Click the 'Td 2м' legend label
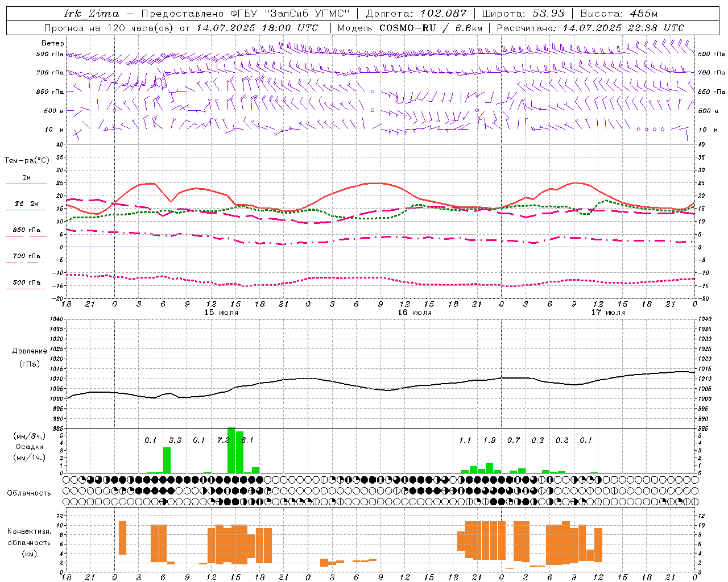The height and width of the screenshot is (582, 728). 27,203
